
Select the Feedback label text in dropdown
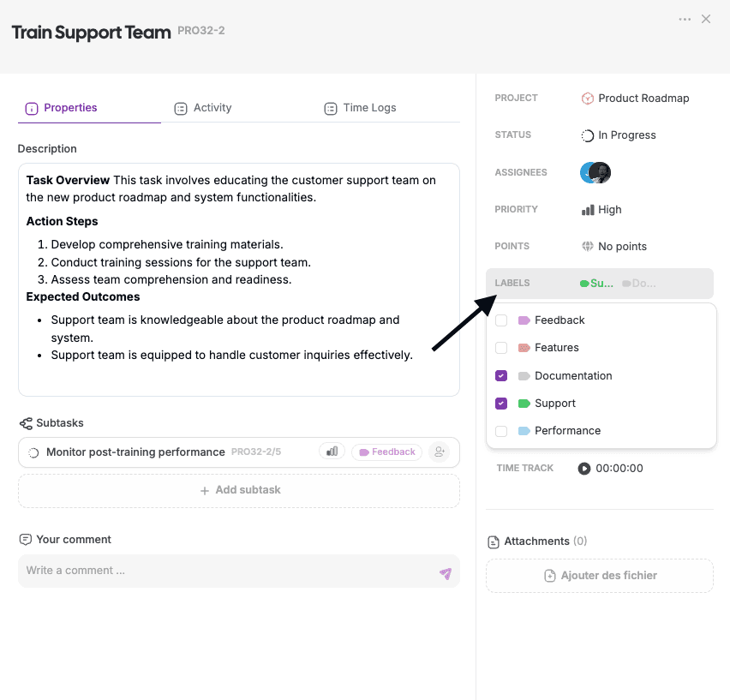tap(559, 320)
